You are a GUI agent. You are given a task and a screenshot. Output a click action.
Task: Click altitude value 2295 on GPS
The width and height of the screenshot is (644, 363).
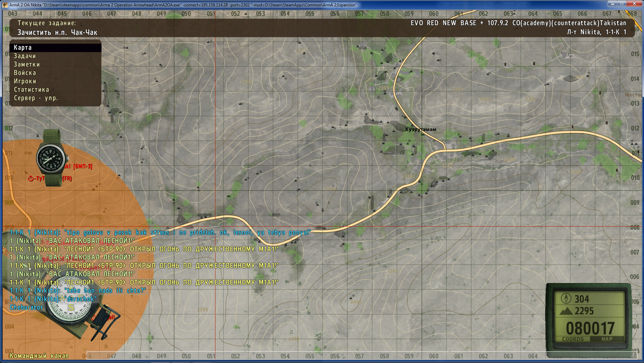[x=584, y=311]
